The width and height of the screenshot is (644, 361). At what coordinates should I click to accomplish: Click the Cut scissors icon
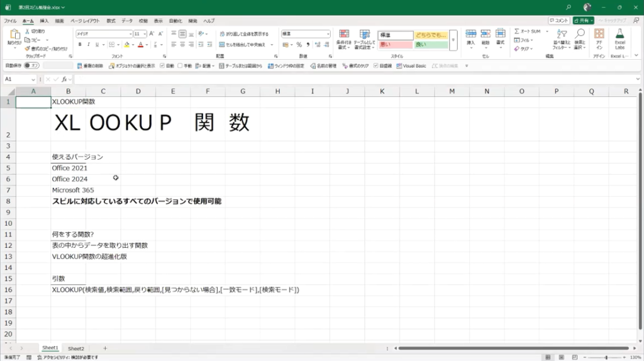point(28,31)
